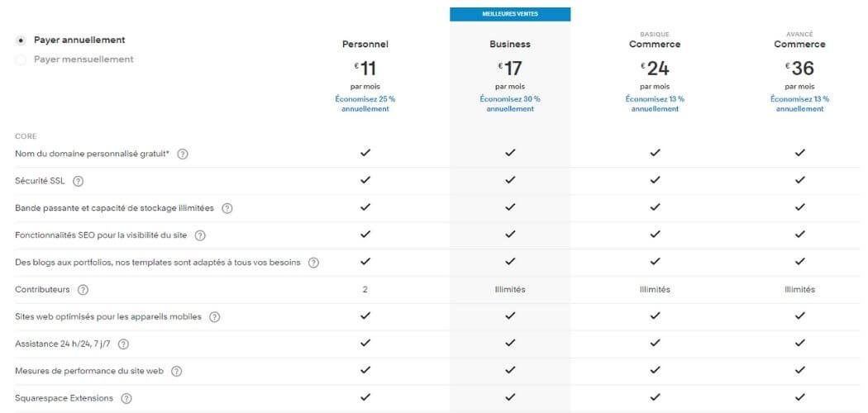The height and width of the screenshot is (413, 868).
Task: Choose the Business plan heading
Action: pyautogui.click(x=510, y=45)
